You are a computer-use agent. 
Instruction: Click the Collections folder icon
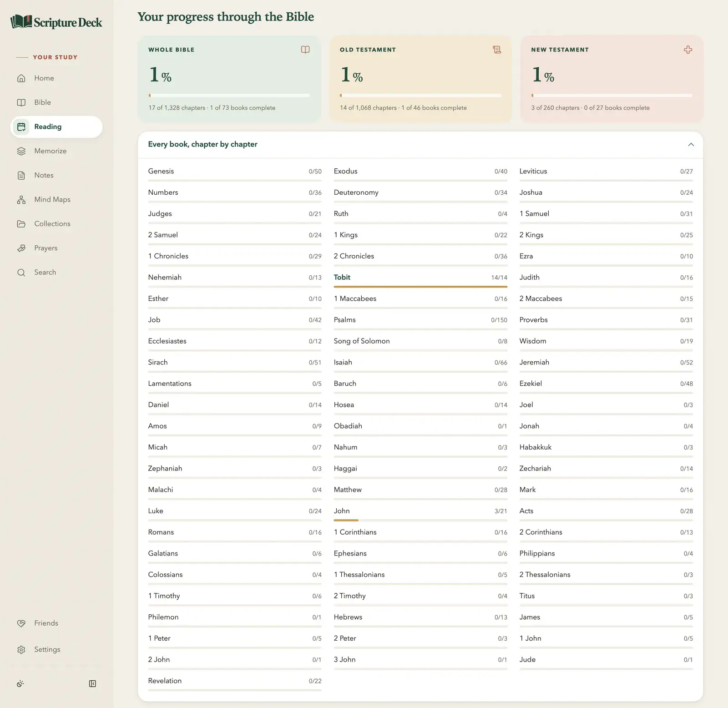click(21, 224)
